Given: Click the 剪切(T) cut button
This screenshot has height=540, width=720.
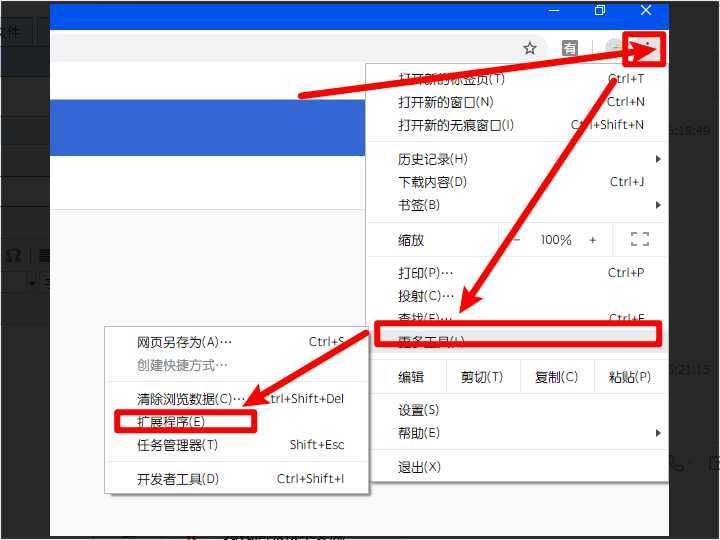Looking at the screenshot, I should [483, 377].
